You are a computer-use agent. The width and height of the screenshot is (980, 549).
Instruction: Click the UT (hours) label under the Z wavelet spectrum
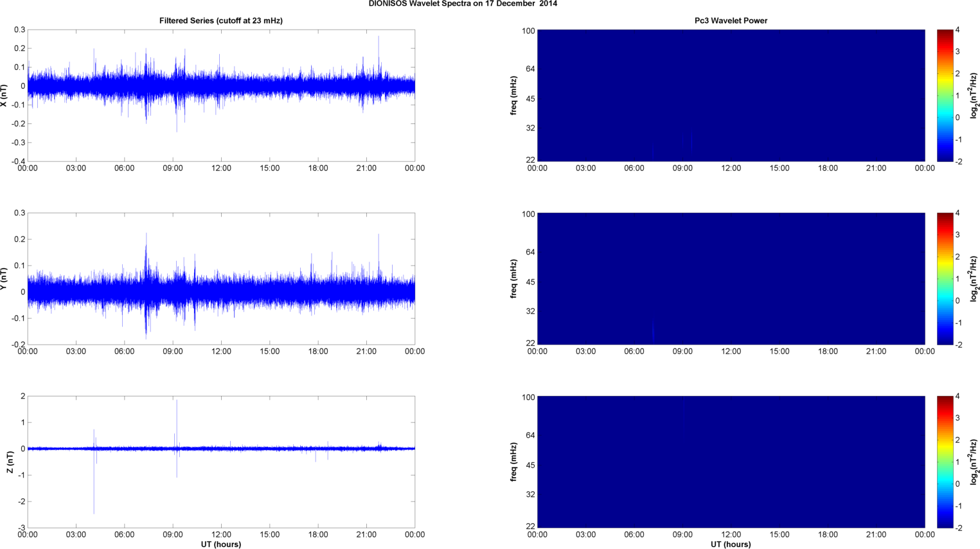731,544
